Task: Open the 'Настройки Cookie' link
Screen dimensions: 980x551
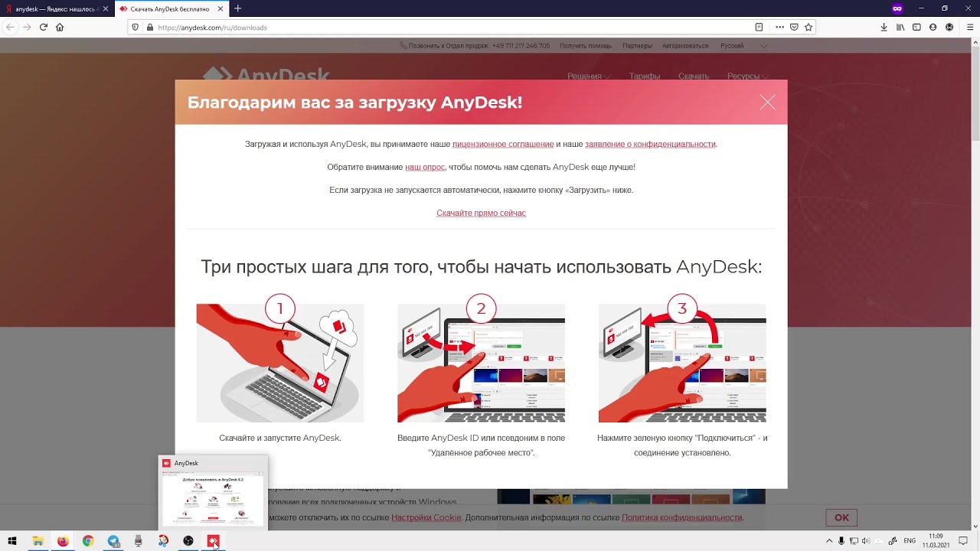Action: tap(426, 517)
